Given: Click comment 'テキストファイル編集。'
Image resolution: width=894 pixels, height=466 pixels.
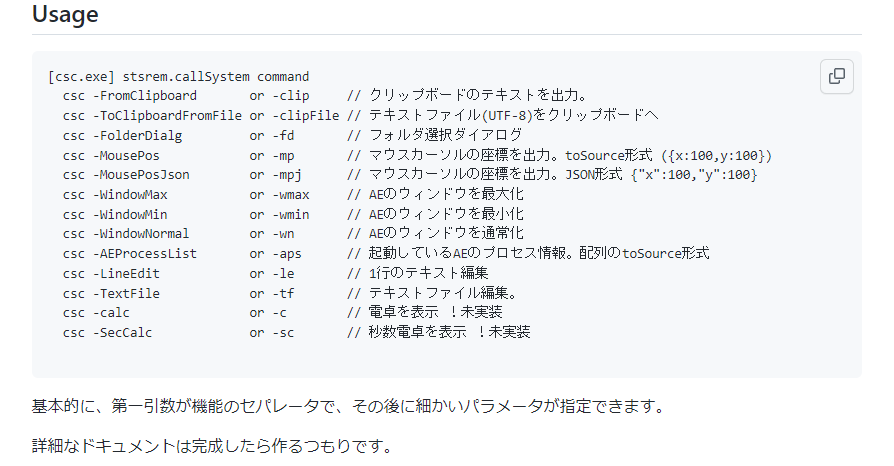Looking at the screenshot, I should tap(443, 293).
